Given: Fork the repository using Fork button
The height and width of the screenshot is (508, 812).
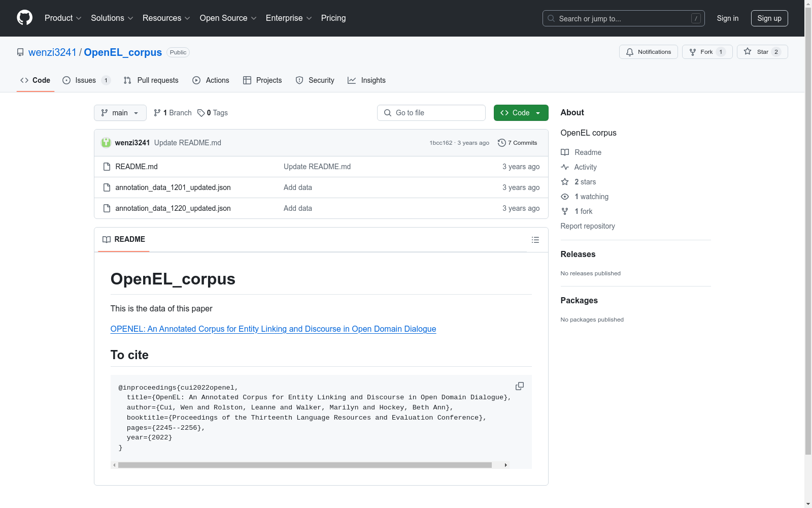Looking at the screenshot, I should click(707, 52).
